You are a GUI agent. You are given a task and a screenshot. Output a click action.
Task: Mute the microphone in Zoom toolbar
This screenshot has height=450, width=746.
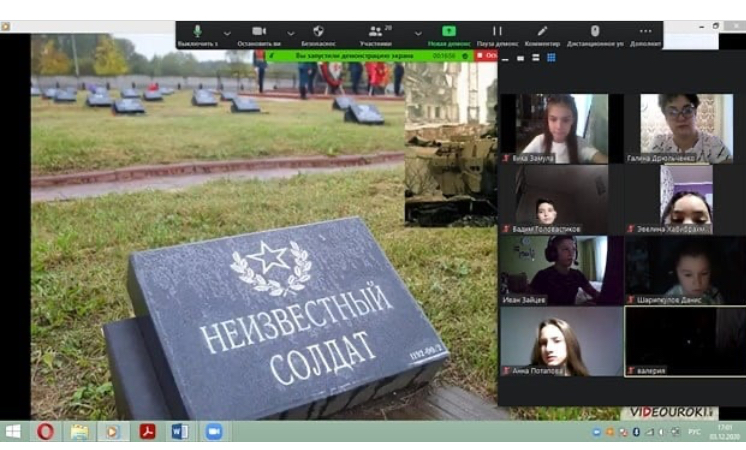pos(197,33)
